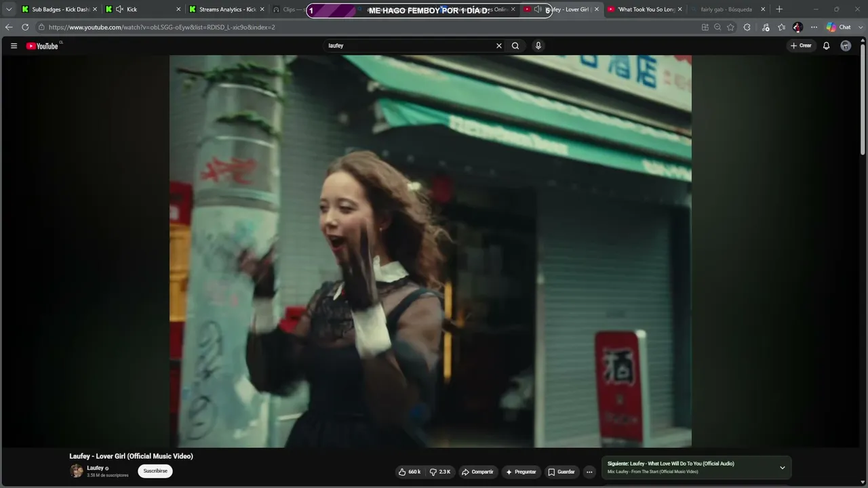
Task: Close the 'What Took You So Long' tab
Action: point(680,9)
